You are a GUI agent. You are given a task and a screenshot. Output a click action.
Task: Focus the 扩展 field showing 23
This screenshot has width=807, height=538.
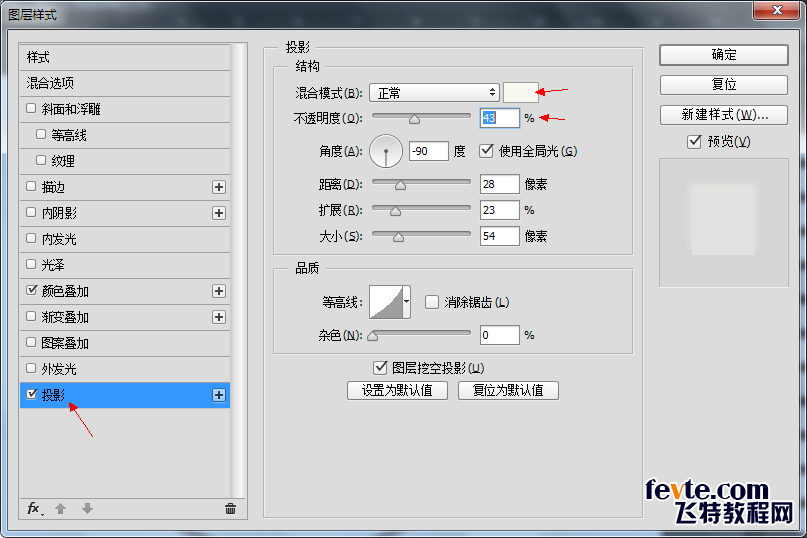click(500, 210)
